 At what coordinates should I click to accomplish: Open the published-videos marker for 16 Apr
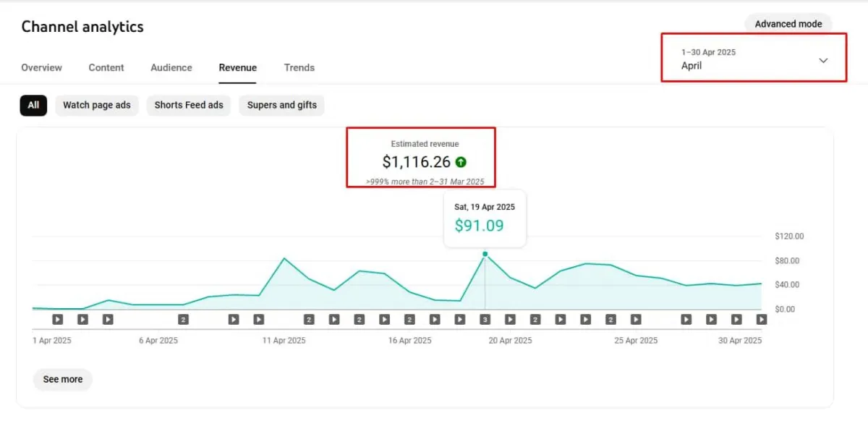click(409, 319)
